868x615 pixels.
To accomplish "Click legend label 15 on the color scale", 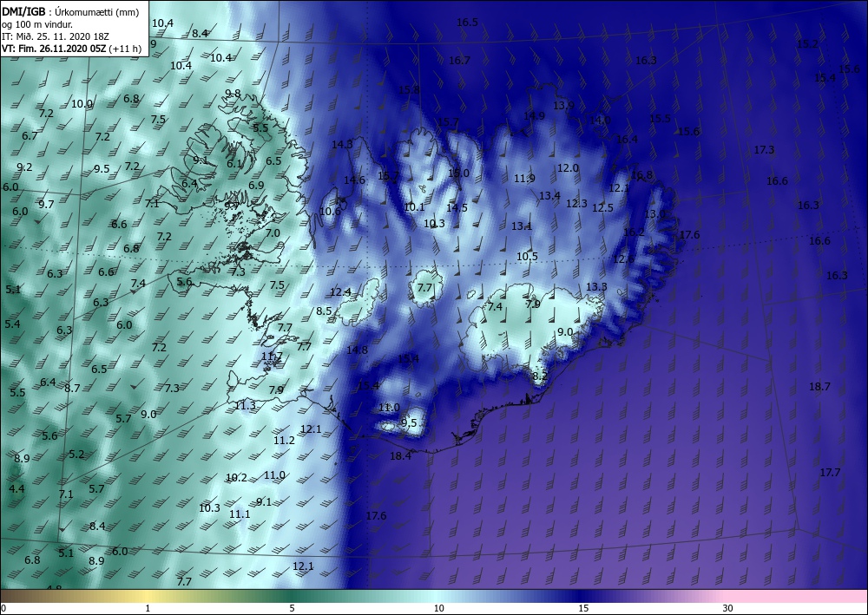I will pyautogui.click(x=583, y=609).
